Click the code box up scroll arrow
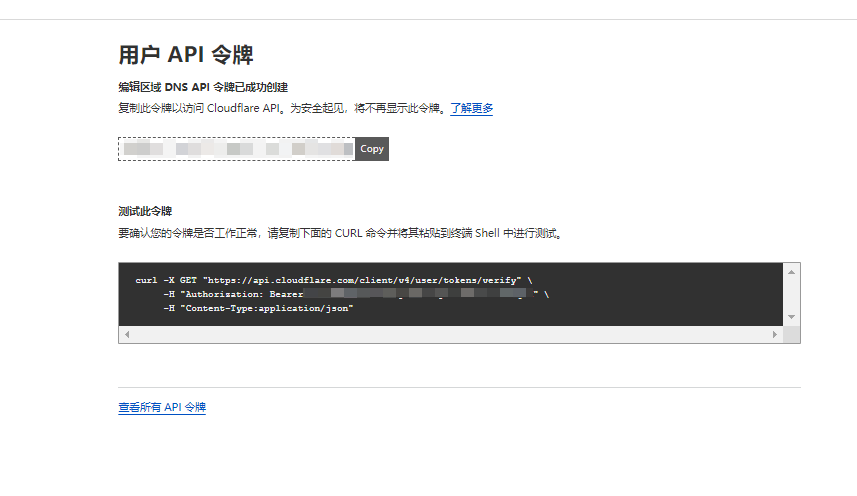Image resolution: width=857 pixels, height=496 pixels. tap(791, 271)
